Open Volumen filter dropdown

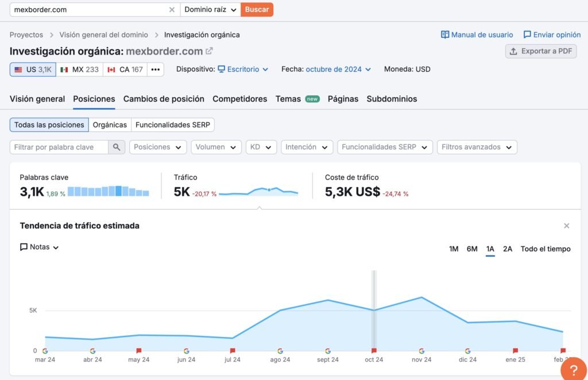coord(216,148)
